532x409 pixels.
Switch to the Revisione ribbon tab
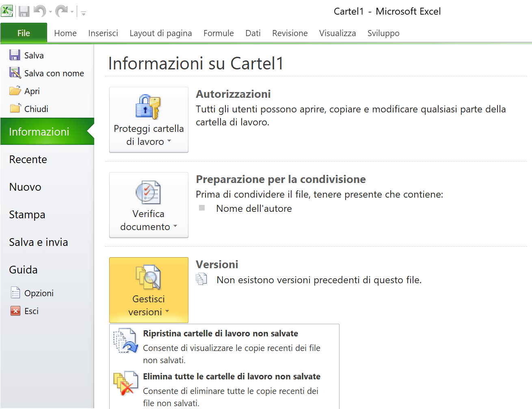pyautogui.click(x=290, y=33)
